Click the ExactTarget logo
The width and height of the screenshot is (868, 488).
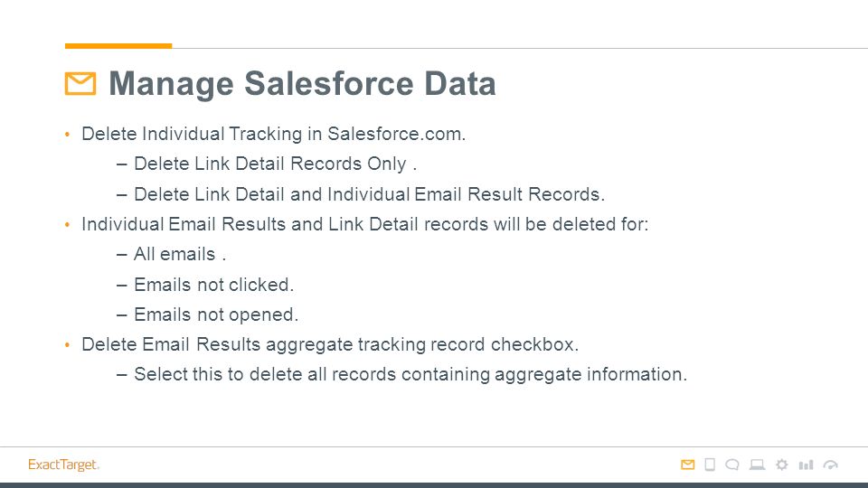tap(63, 465)
